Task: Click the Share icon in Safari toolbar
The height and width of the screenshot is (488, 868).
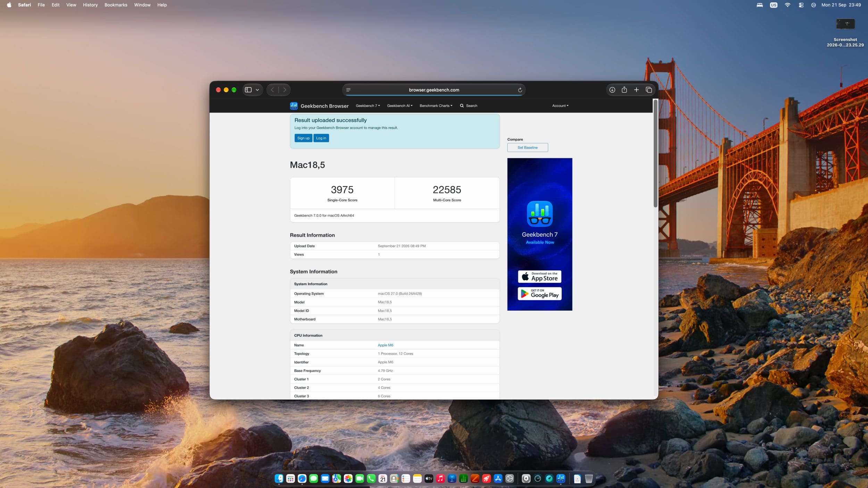Action: (624, 90)
